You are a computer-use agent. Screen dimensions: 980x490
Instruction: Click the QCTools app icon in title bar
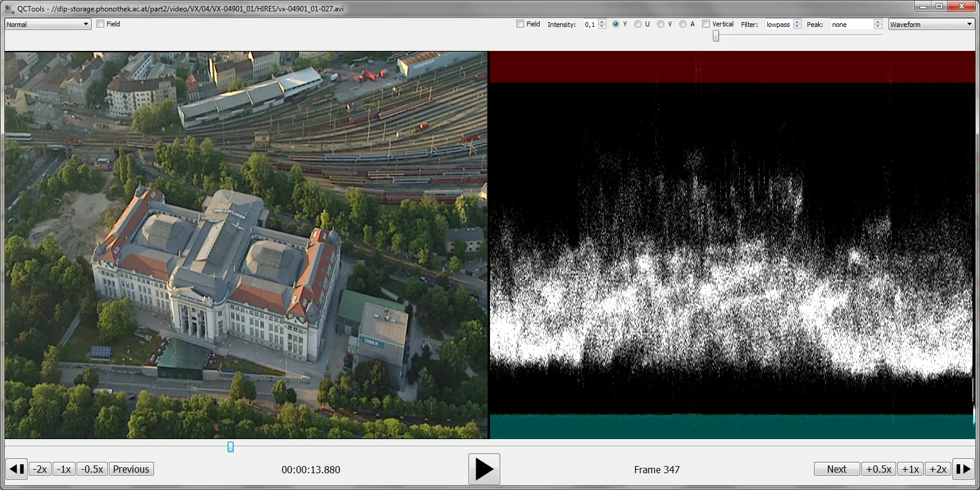(9, 8)
